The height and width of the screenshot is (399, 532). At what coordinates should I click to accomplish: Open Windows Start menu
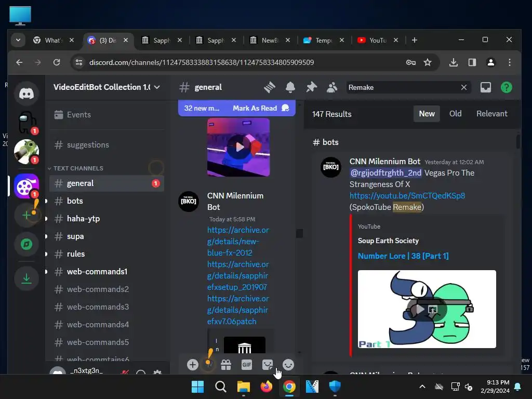[x=197, y=387]
